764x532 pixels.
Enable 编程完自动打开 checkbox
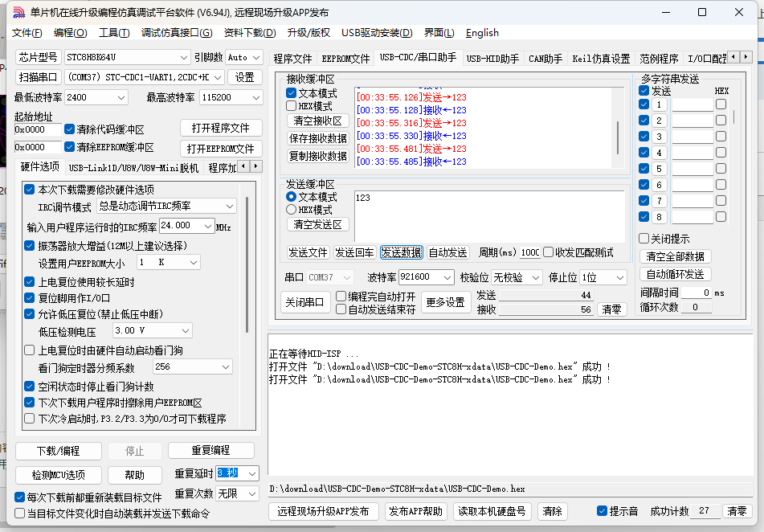click(x=341, y=297)
